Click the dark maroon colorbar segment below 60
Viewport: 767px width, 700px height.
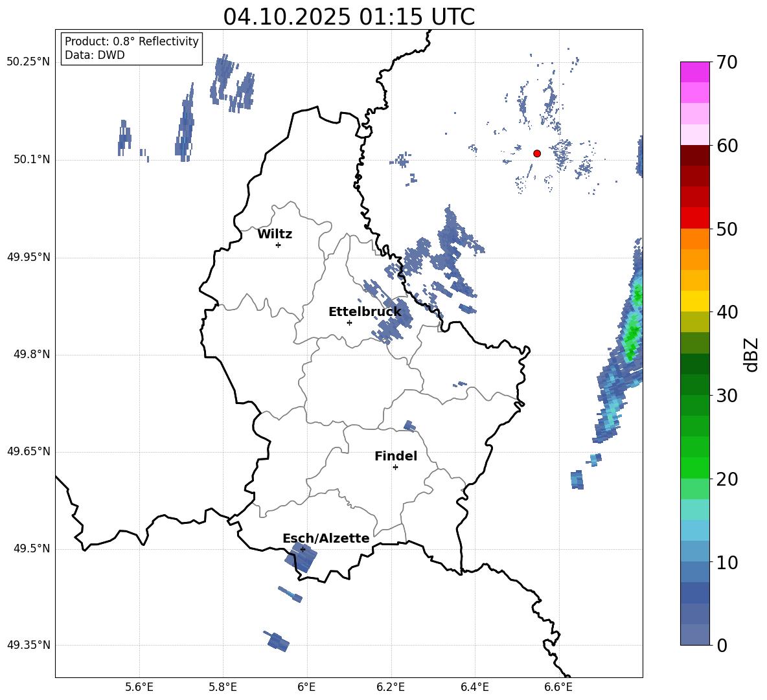tap(694, 155)
